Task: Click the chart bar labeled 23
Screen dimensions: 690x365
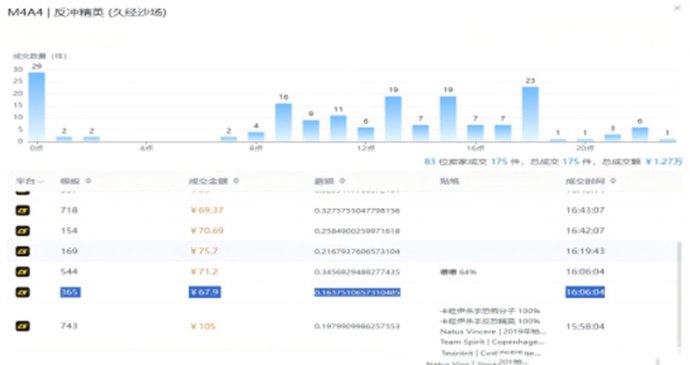Action: [x=530, y=114]
